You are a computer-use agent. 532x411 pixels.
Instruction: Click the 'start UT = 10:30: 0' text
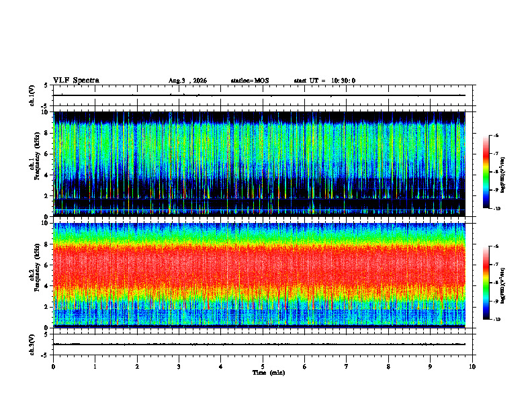click(324, 81)
